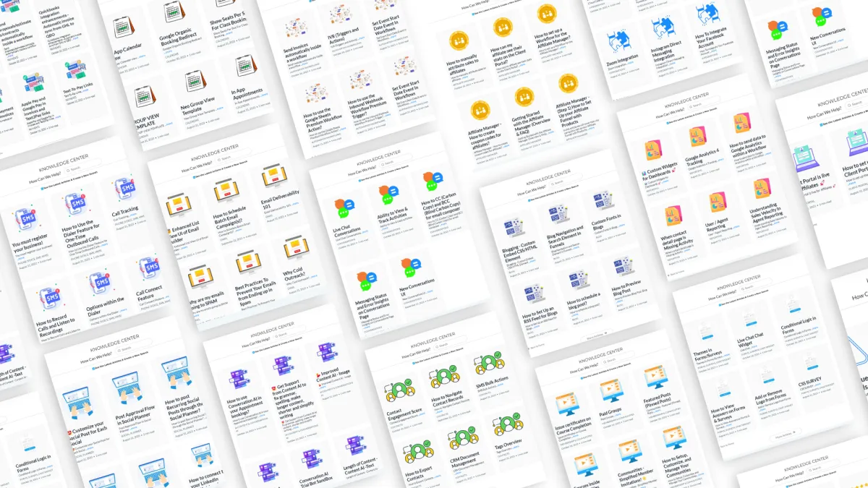Click the purple AI icon above How to use Conversation AI
The width and height of the screenshot is (868, 488).
tap(239, 380)
